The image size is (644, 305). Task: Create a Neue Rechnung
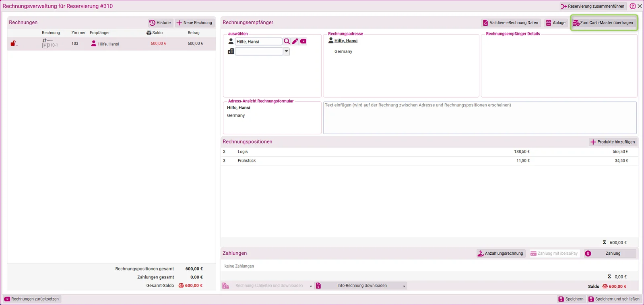point(194,23)
